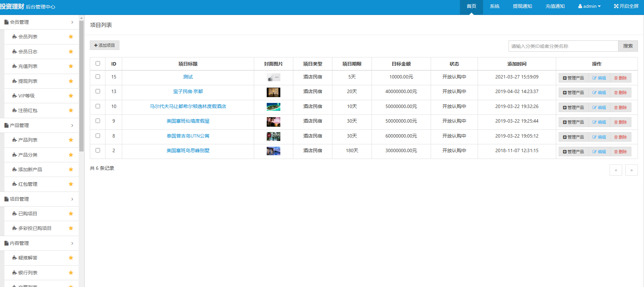644x287 pixels.
Task: Click the 添加项目 button
Action: click(104, 45)
